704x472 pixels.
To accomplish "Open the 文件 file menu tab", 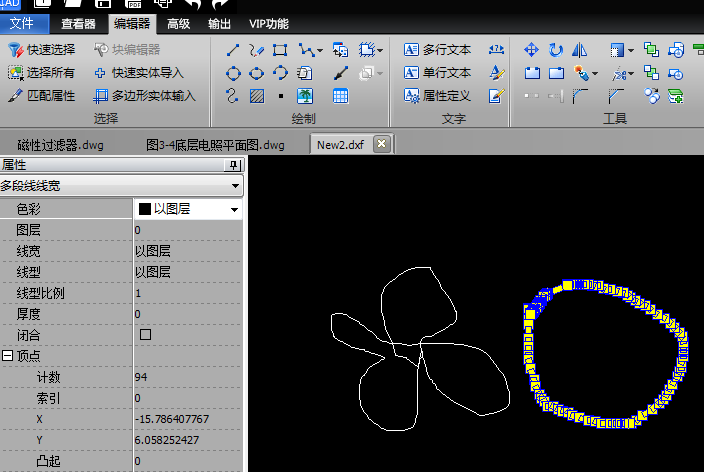I will (22, 23).
